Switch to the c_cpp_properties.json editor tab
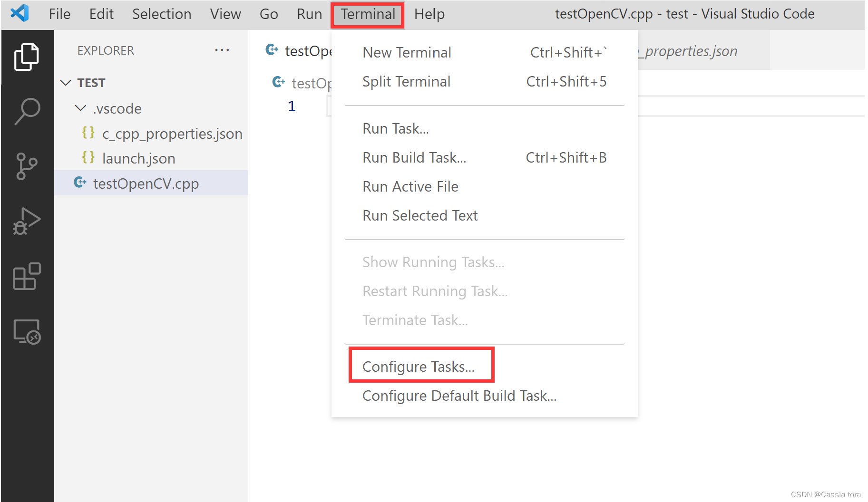 click(x=704, y=50)
